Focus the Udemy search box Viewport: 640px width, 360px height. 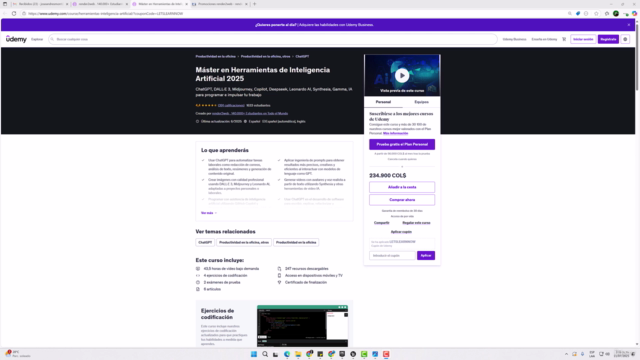(x=273, y=39)
